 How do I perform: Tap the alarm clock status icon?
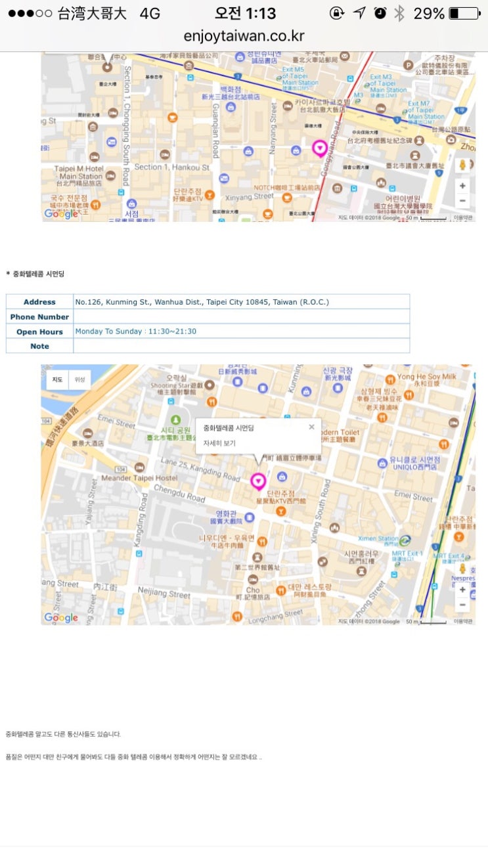380,13
